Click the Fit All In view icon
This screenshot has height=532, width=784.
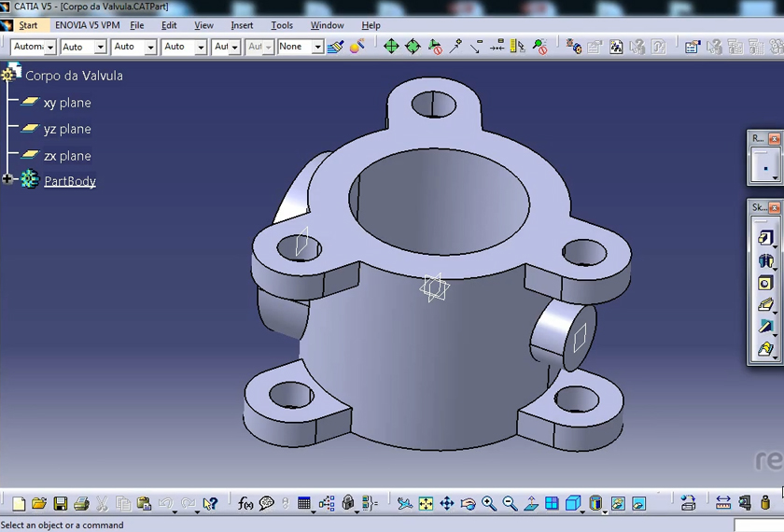tap(426, 504)
